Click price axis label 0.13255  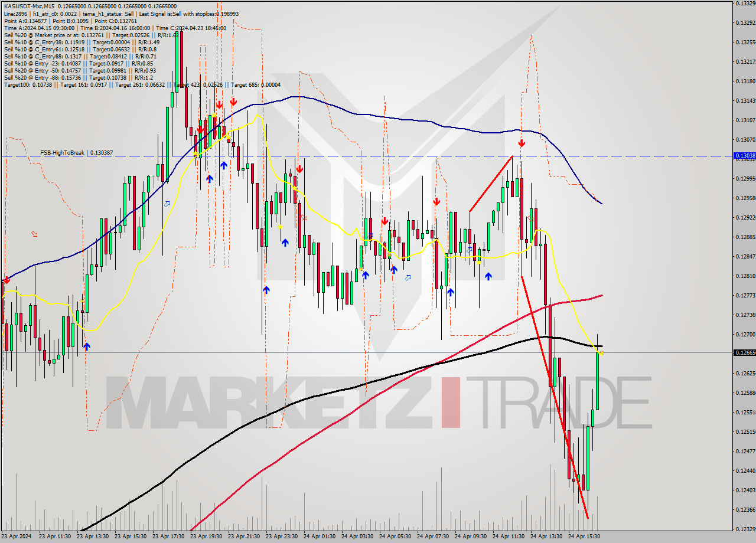745,42
